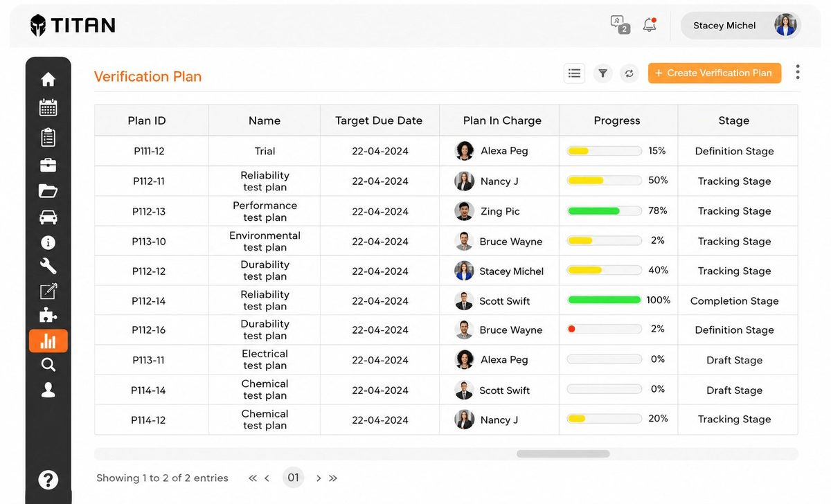Open the wrench tools icon in sidebar
Screen dimensions: 831x504
click(48, 267)
